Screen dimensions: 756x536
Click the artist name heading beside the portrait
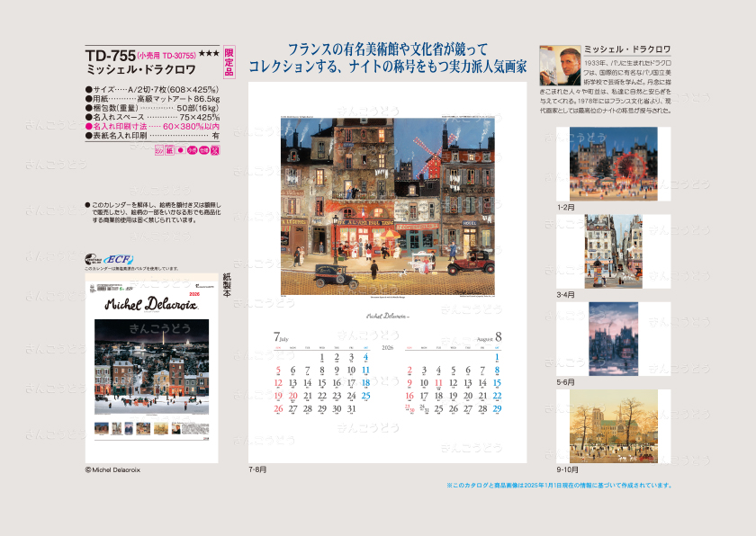tap(627, 49)
